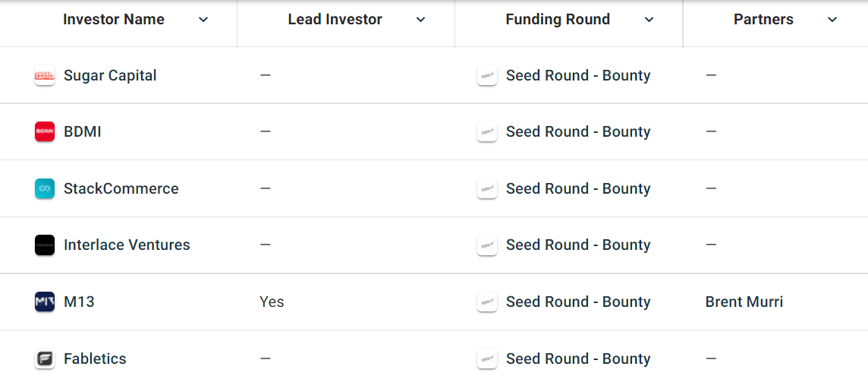Screen dimensions: 868x376
Task: Open the Funding Round sort chevron
Action: click(x=649, y=21)
